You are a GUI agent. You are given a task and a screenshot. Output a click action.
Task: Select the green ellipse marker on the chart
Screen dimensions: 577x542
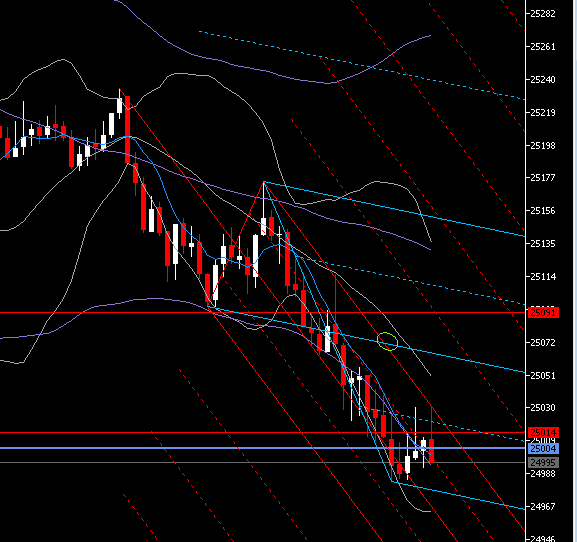point(387,341)
